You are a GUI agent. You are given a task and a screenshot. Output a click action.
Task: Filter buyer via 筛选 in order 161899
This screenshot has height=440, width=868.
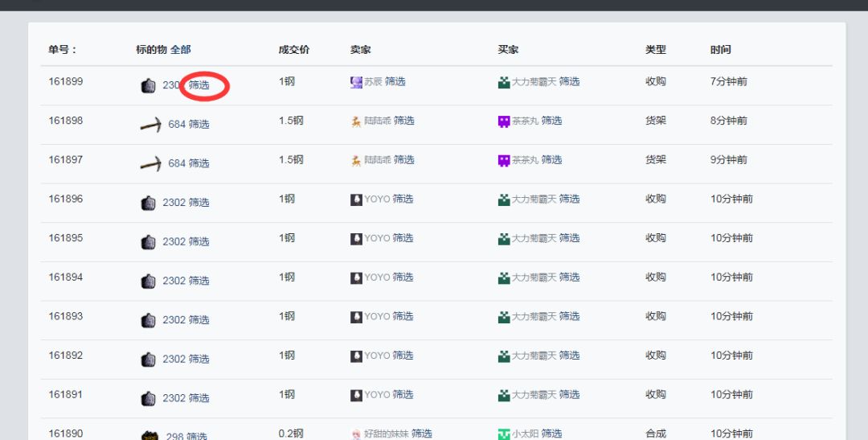click(569, 81)
